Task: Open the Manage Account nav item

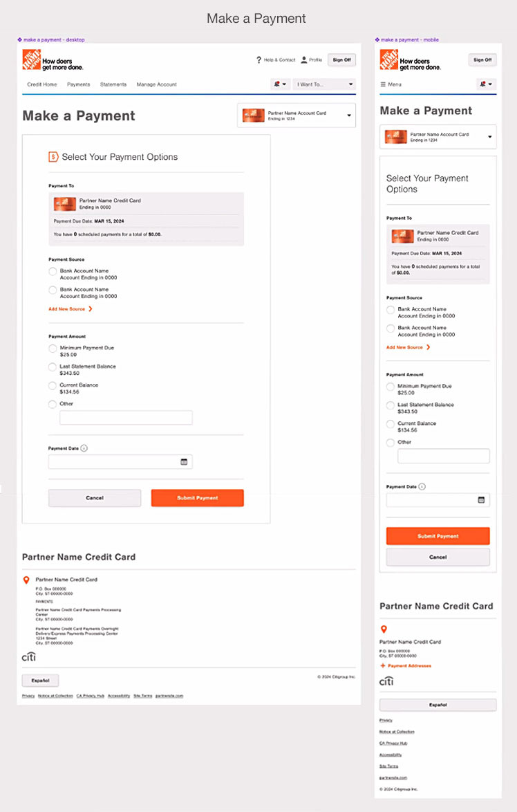Action: pos(156,84)
